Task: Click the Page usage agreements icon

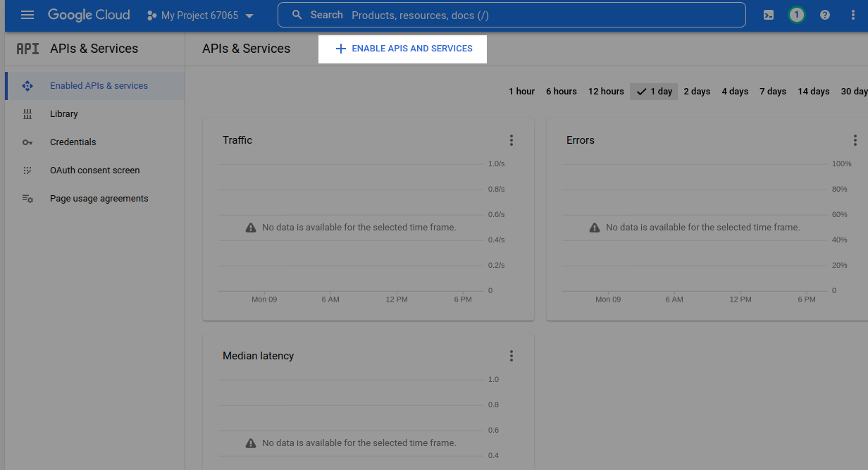Action: pos(27,199)
